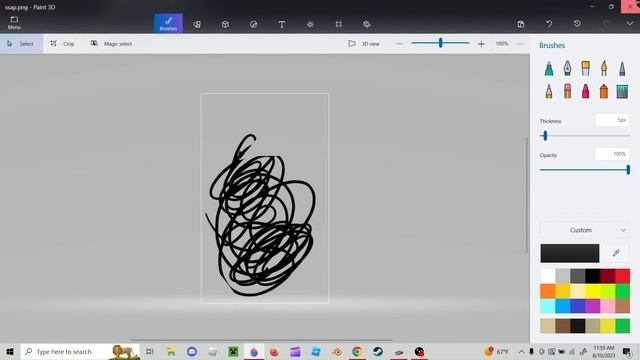Open the Stickers tool

point(253,24)
